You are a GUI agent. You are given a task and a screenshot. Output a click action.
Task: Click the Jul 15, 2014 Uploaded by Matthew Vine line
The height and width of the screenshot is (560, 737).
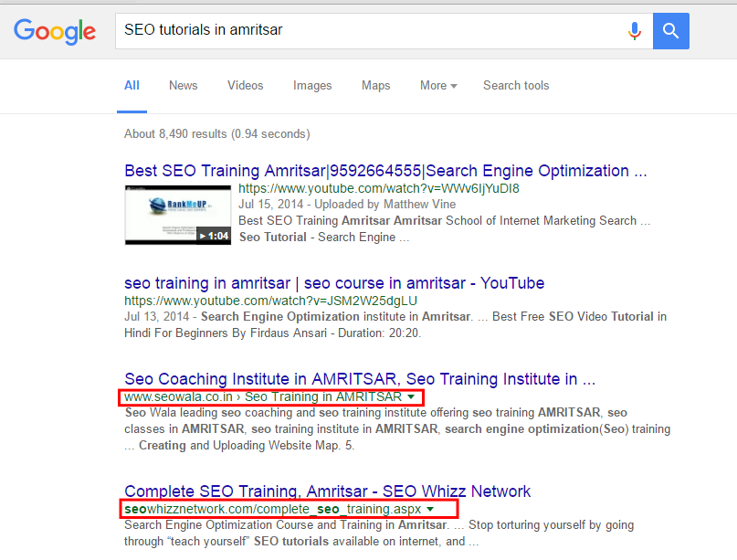pyautogui.click(x=347, y=205)
